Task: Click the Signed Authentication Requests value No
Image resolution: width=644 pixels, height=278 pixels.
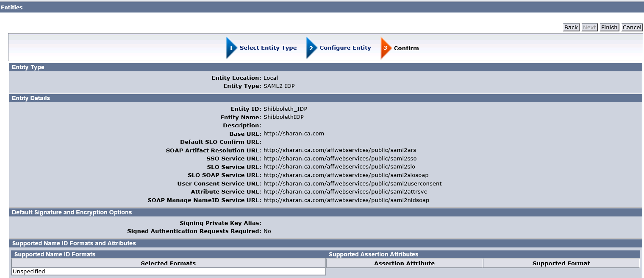Action: tap(267, 231)
